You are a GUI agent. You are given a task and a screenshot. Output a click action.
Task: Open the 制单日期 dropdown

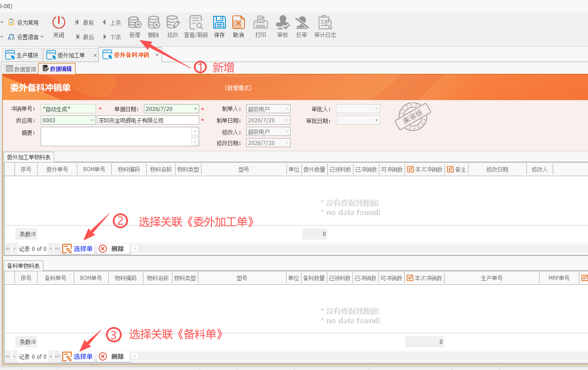[x=287, y=120]
